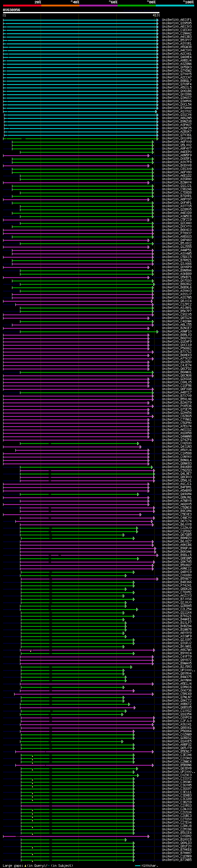Select the UniRef100_P08536 label
The image size is (197, 868).
pyautogui.click(x=176, y=406)
